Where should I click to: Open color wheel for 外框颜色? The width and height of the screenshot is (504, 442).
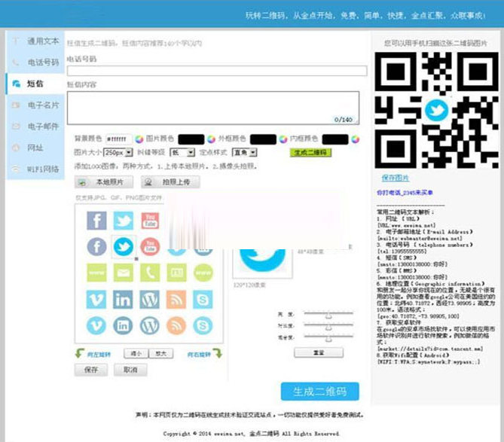pos(283,139)
